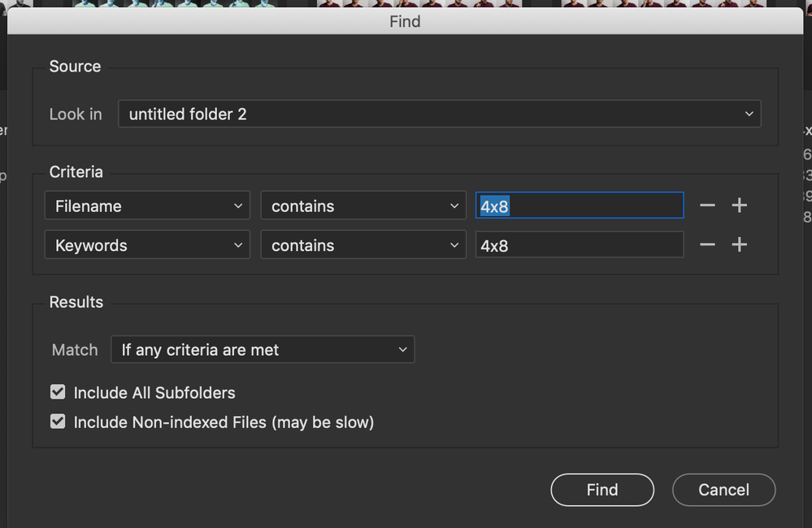The width and height of the screenshot is (812, 528).
Task: Click the Filename search text field
Action: pyautogui.click(x=579, y=206)
